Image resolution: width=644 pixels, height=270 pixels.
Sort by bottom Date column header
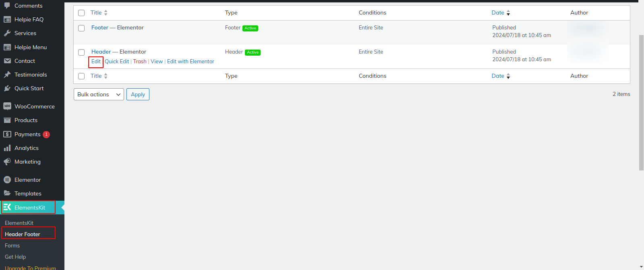pos(498,76)
